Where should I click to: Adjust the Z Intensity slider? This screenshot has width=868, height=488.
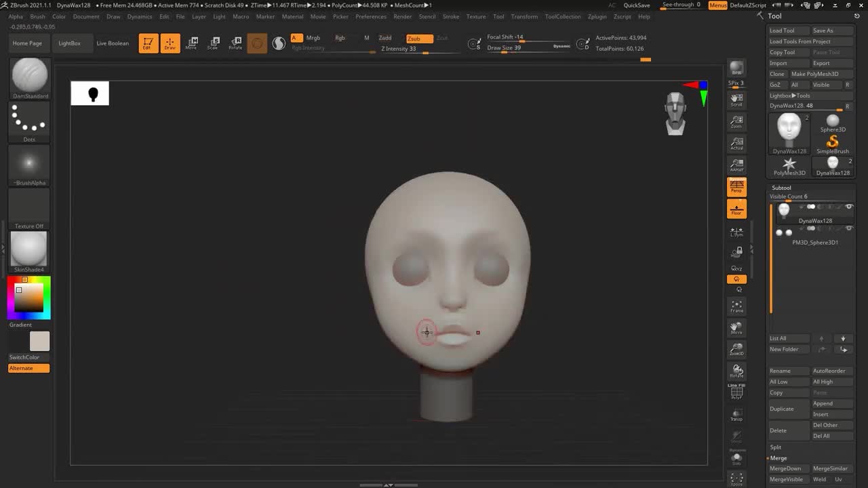click(410, 49)
